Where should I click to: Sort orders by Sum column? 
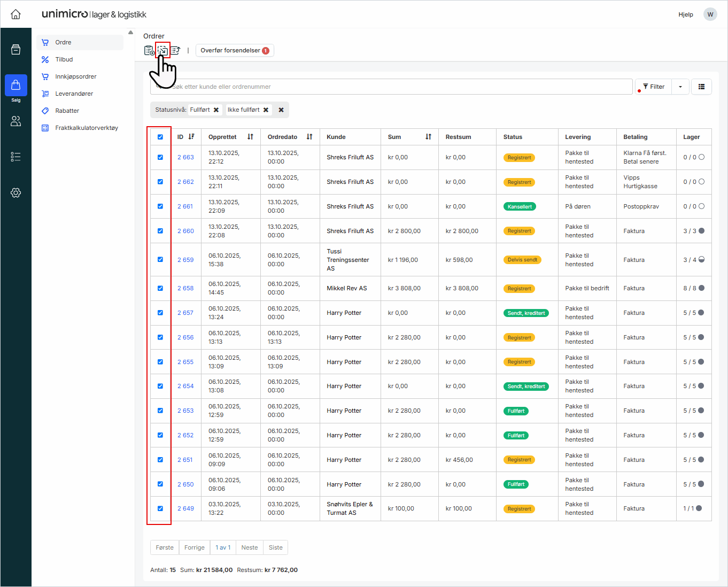click(x=428, y=137)
